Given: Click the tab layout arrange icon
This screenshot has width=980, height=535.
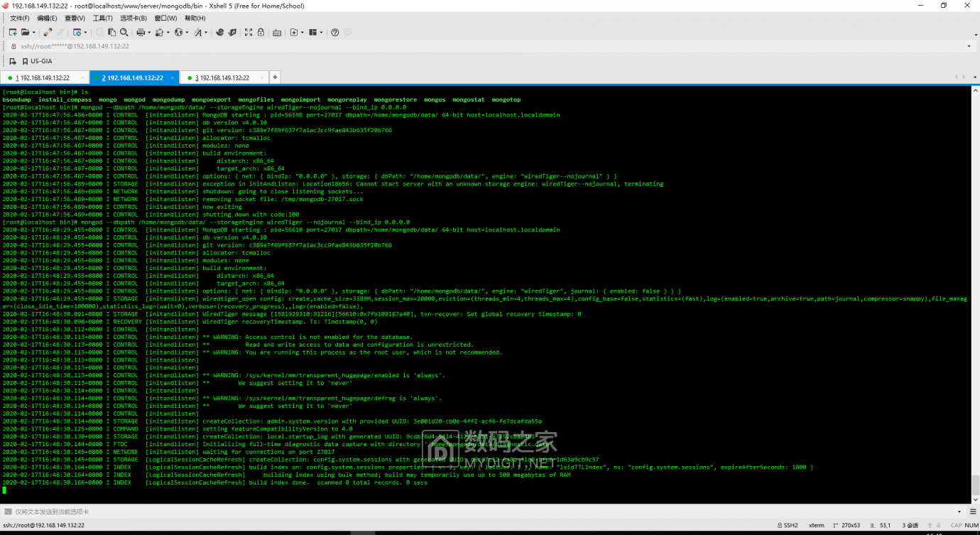Looking at the screenshot, I should (312, 32).
